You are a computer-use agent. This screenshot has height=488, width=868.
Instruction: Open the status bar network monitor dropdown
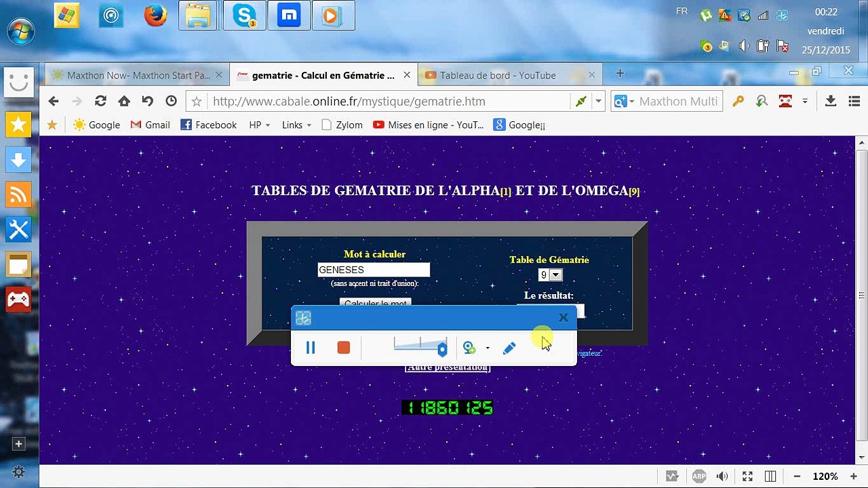coord(672,476)
